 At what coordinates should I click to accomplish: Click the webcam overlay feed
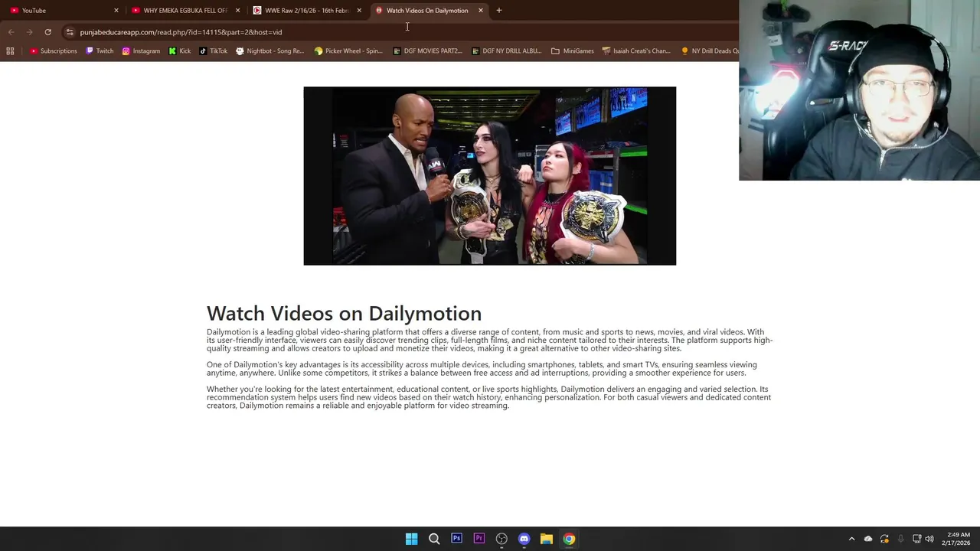click(x=859, y=90)
